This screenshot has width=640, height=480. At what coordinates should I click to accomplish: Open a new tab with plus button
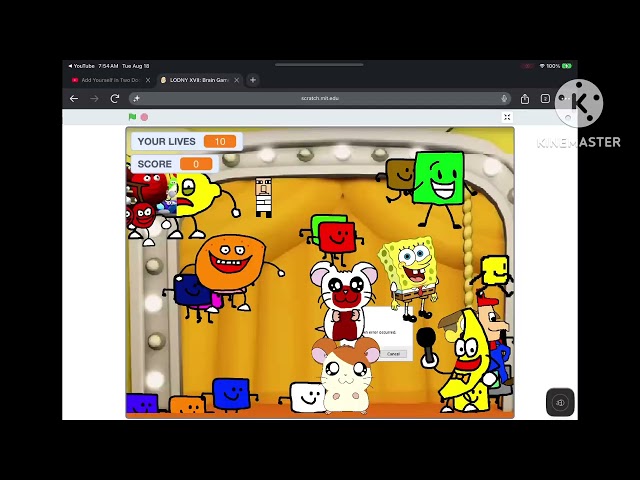pos(253,80)
